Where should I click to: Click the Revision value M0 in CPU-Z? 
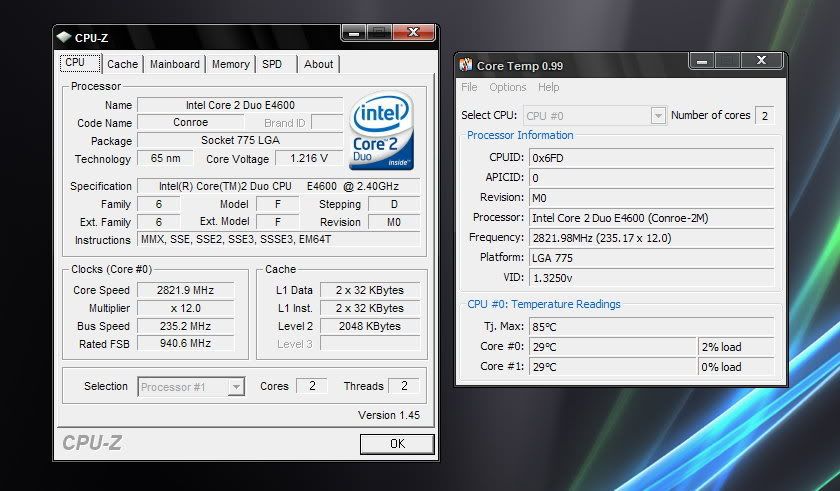tap(394, 222)
